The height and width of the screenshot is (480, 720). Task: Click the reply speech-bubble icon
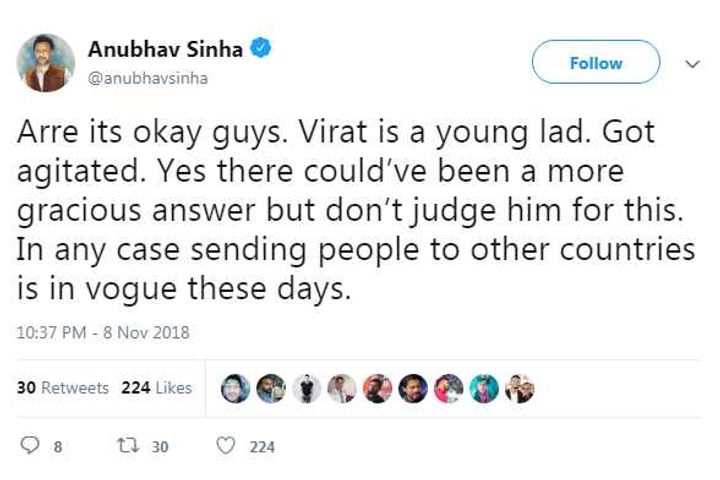(29, 447)
